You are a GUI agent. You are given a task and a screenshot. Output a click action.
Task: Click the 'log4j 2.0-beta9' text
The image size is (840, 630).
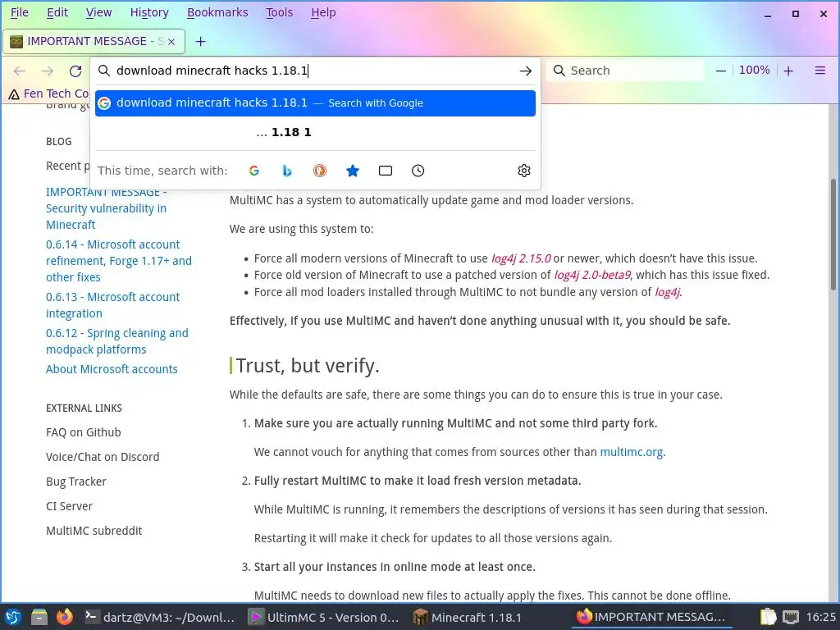592,275
